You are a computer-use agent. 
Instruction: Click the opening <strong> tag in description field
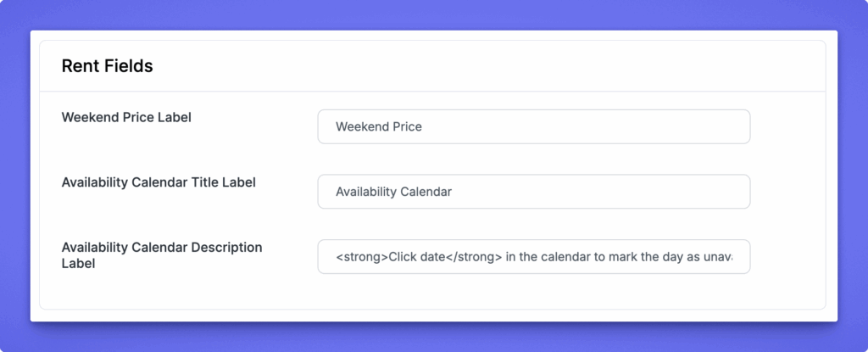[x=362, y=256]
